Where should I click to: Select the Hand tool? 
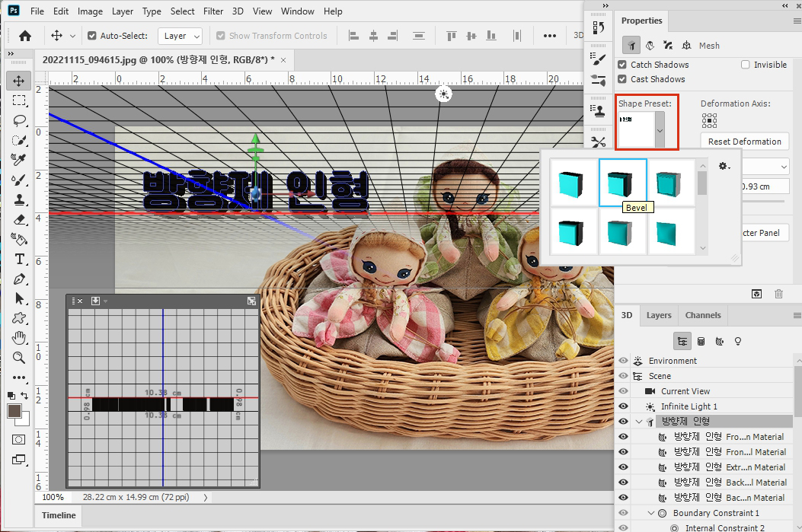click(19, 338)
